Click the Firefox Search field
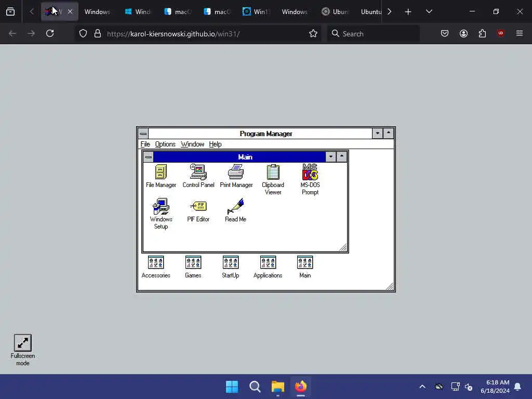The width and height of the screenshot is (532, 399). (373, 34)
